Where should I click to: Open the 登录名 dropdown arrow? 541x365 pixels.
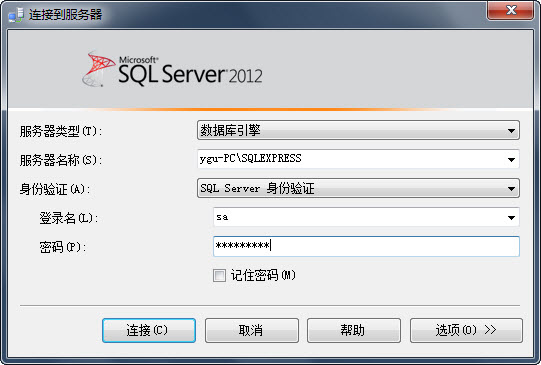(x=511, y=217)
